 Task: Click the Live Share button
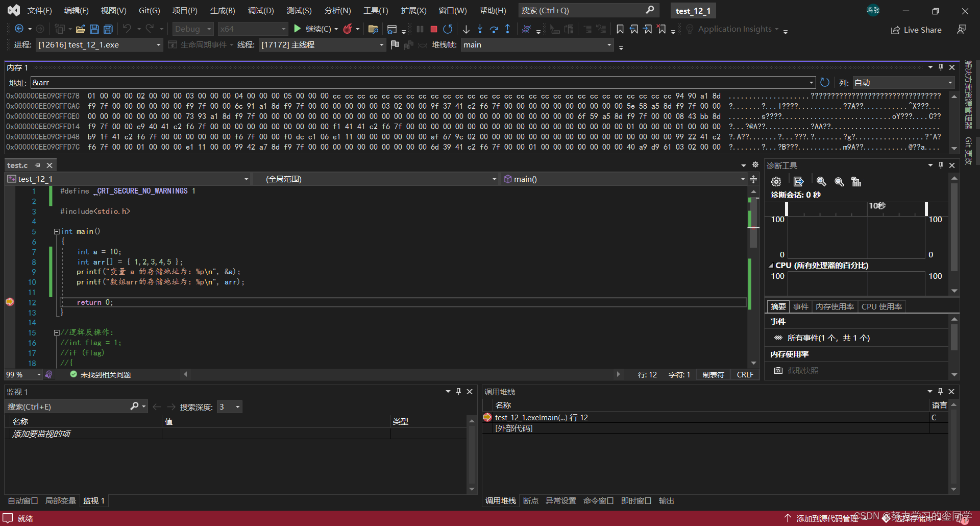click(916, 30)
